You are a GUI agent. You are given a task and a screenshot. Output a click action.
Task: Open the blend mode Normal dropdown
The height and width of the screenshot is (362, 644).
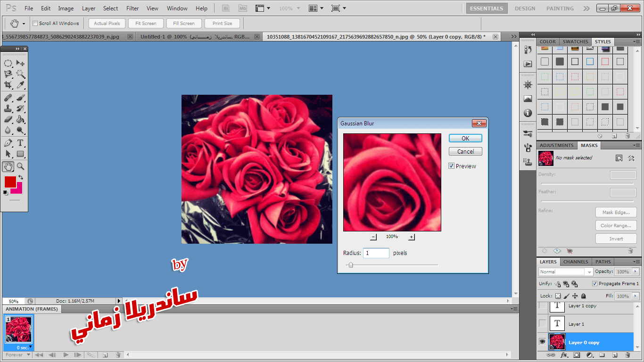point(565,272)
